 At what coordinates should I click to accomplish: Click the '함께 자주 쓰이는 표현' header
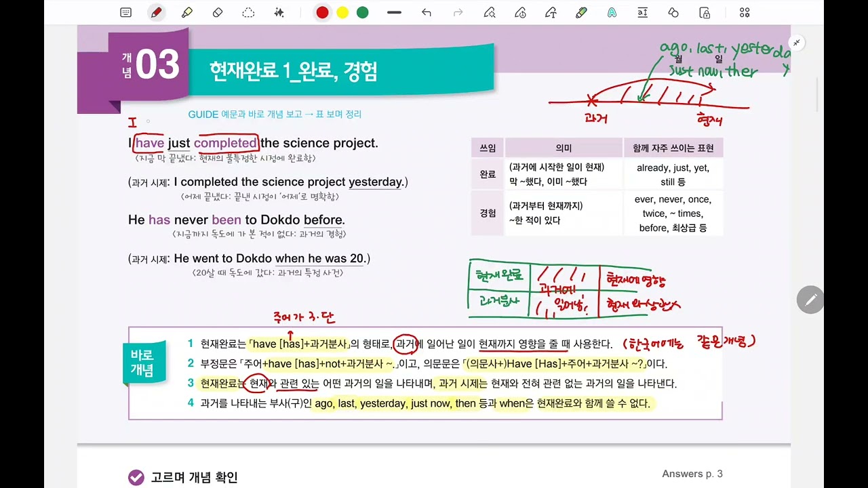673,148
